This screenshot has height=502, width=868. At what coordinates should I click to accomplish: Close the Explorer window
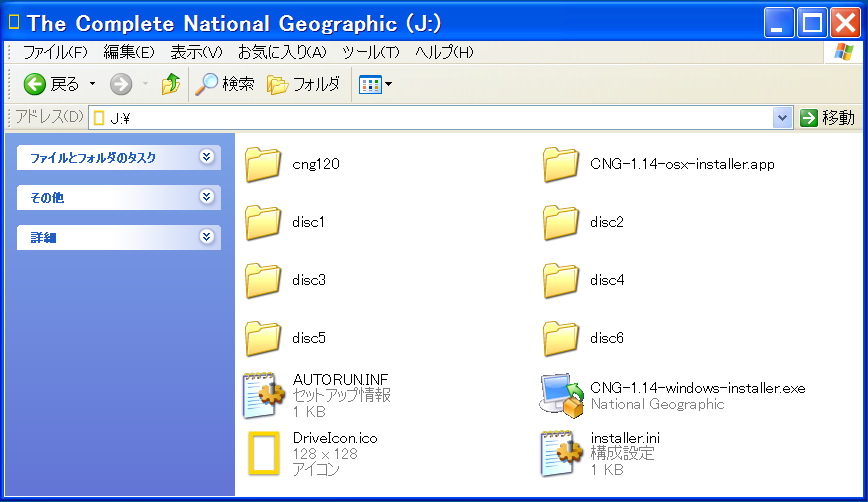(x=845, y=23)
